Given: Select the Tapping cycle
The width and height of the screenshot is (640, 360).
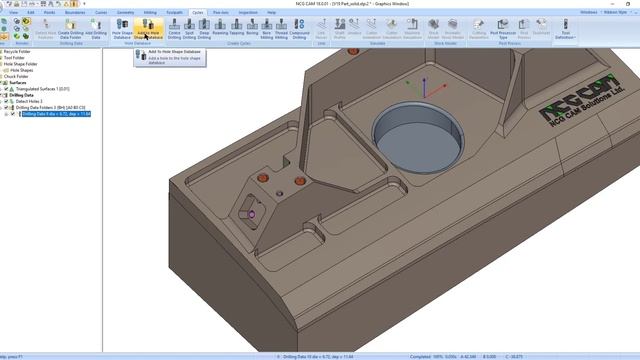Looking at the screenshot, I should tap(236, 27).
